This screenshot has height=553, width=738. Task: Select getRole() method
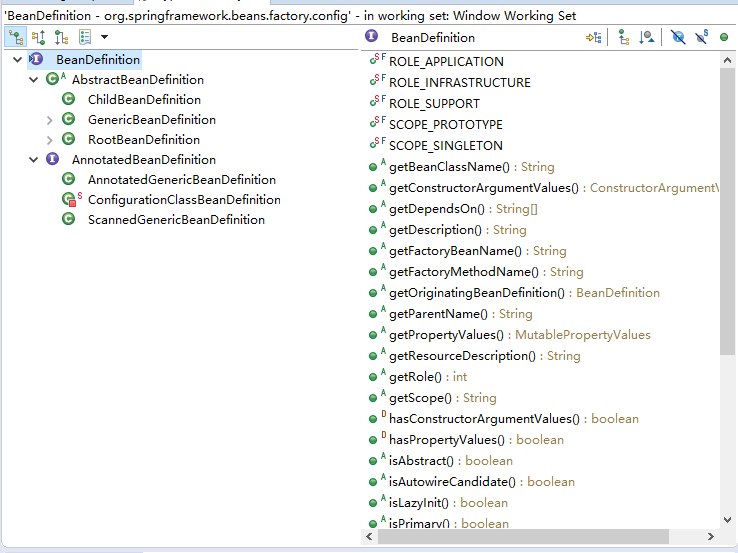(428, 377)
